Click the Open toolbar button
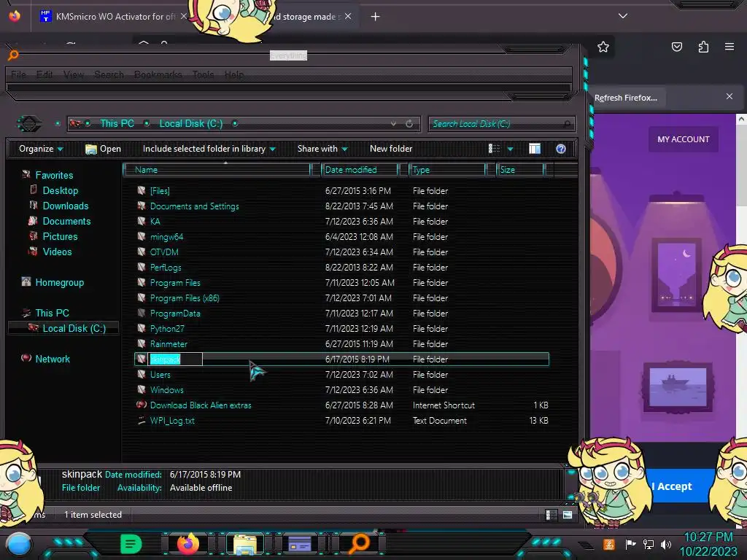The image size is (747, 560). pyautogui.click(x=103, y=149)
